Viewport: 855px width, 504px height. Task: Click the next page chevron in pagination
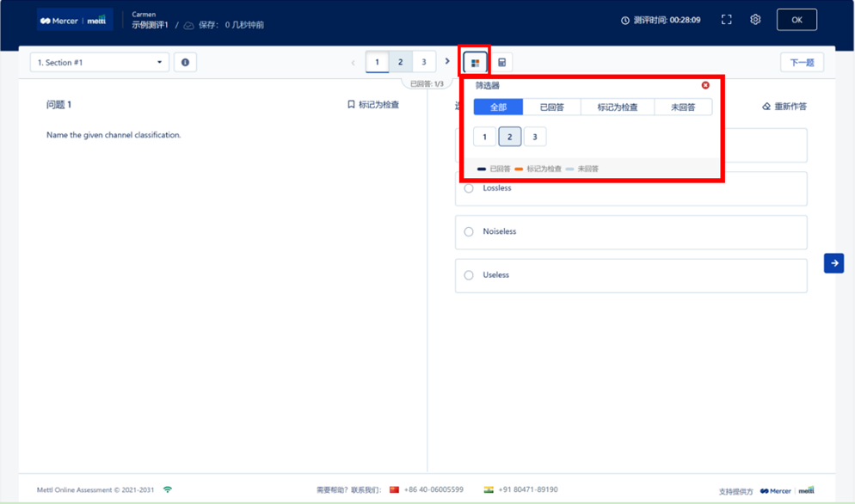(x=447, y=62)
